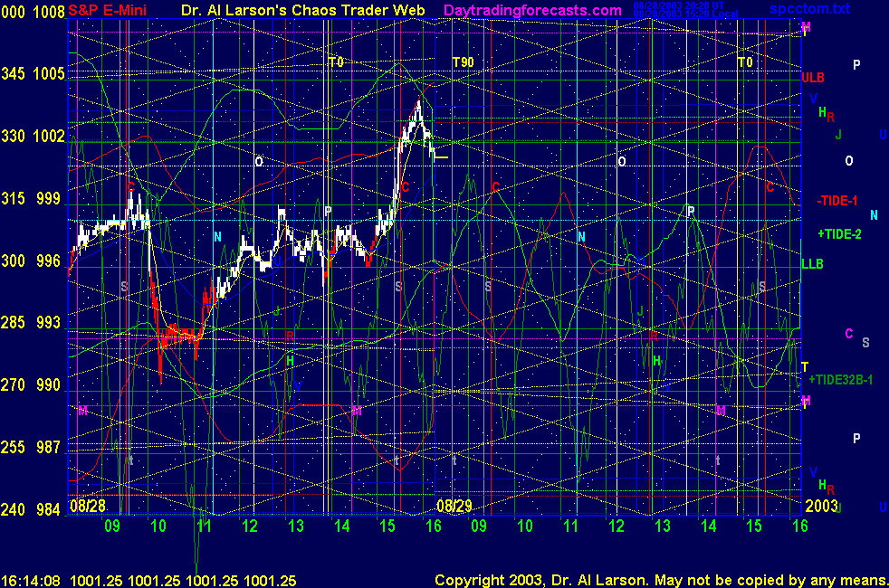Select the '315' degree scale label
The width and height of the screenshot is (889, 588).
[x=13, y=198]
